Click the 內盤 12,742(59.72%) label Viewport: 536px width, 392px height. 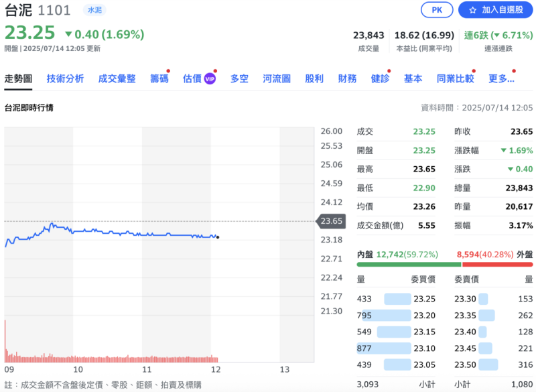coord(397,255)
